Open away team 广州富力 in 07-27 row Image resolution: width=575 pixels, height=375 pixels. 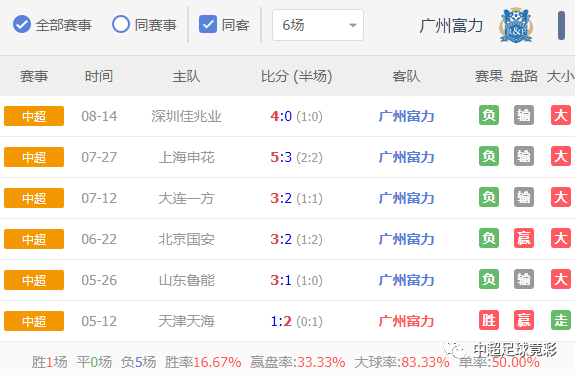point(406,157)
